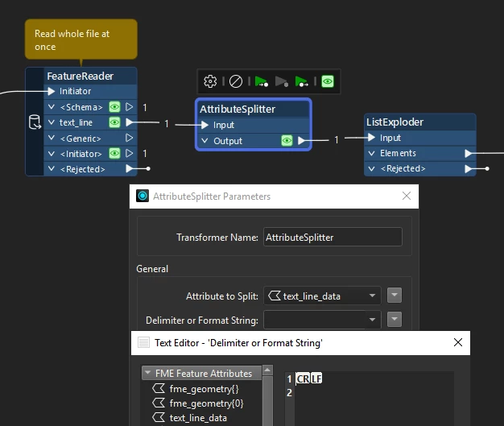Viewport: 504px width, 426px height.
Task: Open Attribute to Split options menu button
Action: (395, 296)
